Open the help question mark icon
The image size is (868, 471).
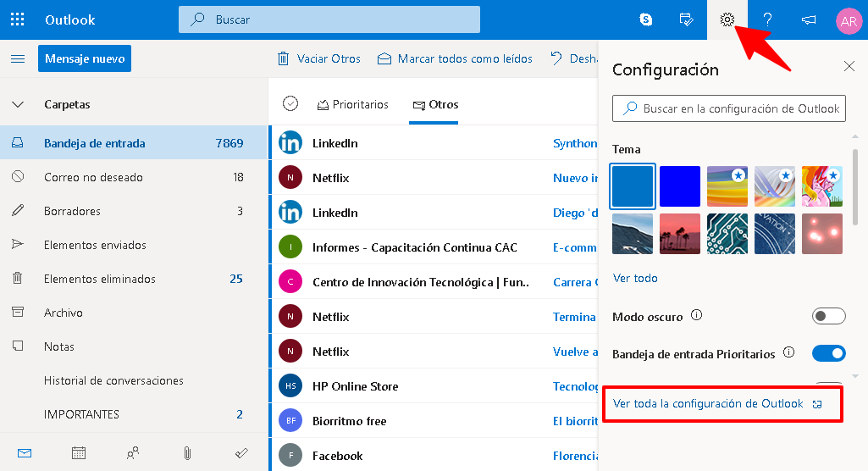pyautogui.click(x=767, y=20)
